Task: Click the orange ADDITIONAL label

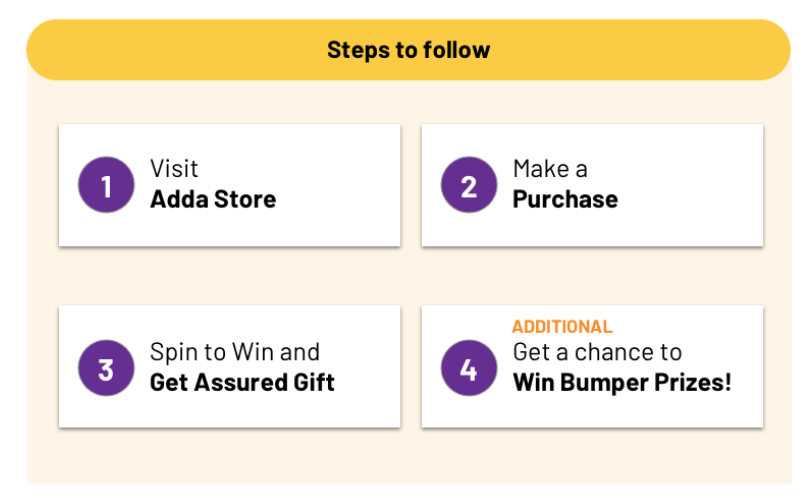Action: tap(562, 327)
